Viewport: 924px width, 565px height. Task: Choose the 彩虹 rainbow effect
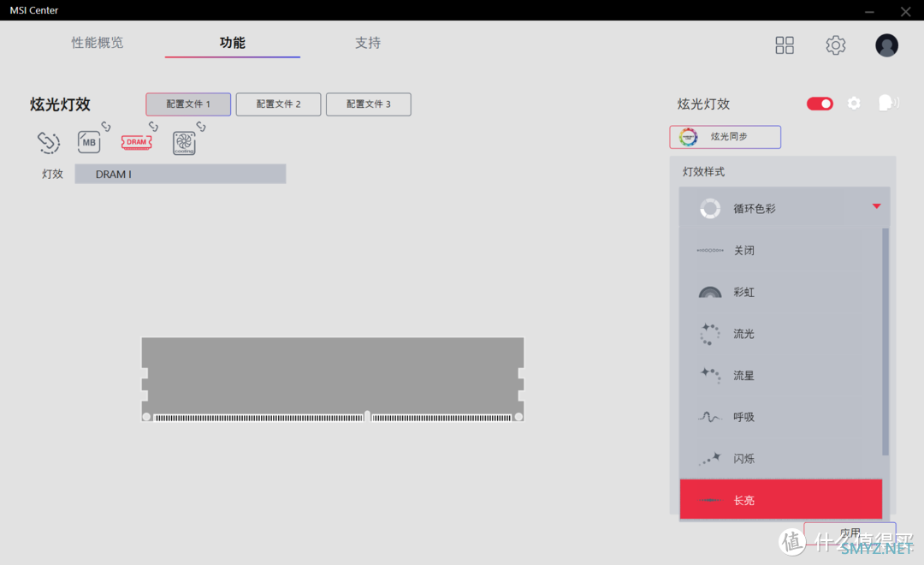click(x=781, y=292)
